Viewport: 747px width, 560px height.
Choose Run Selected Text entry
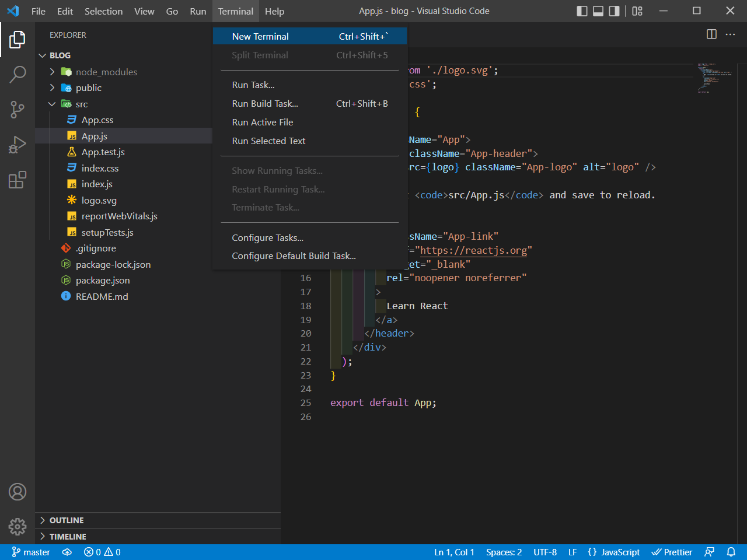tap(310, 141)
